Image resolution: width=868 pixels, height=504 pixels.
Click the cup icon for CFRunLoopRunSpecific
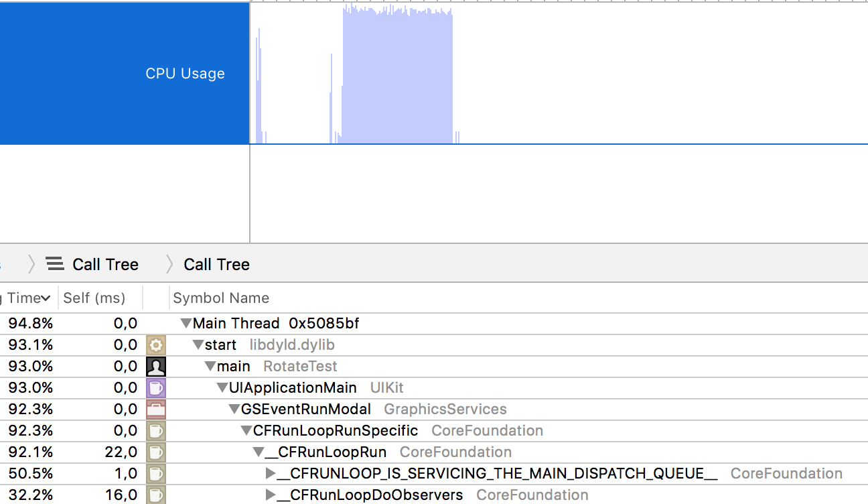point(156,431)
